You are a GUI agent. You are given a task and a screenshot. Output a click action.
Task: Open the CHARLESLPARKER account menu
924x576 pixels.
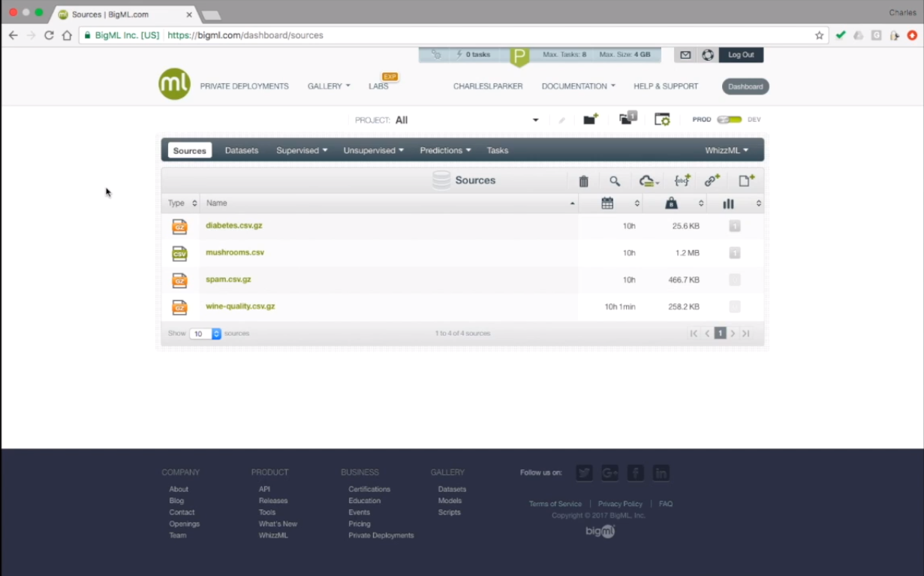click(x=488, y=86)
